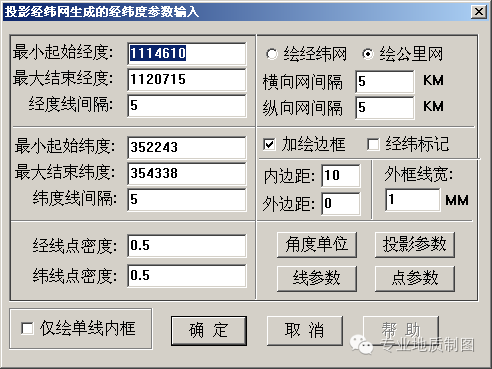Click the 最小起始纬度 input field
Viewport: 492px width, 369px height.
tap(187, 147)
